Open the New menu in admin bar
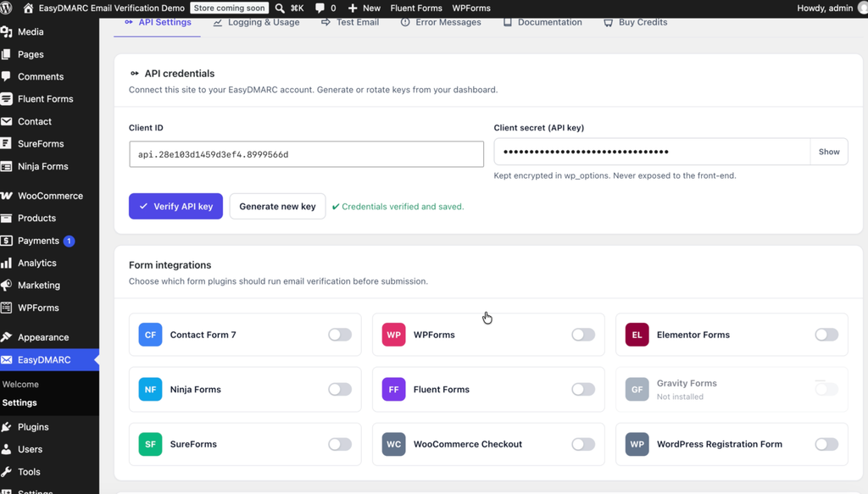868x494 pixels. [364, 8]
